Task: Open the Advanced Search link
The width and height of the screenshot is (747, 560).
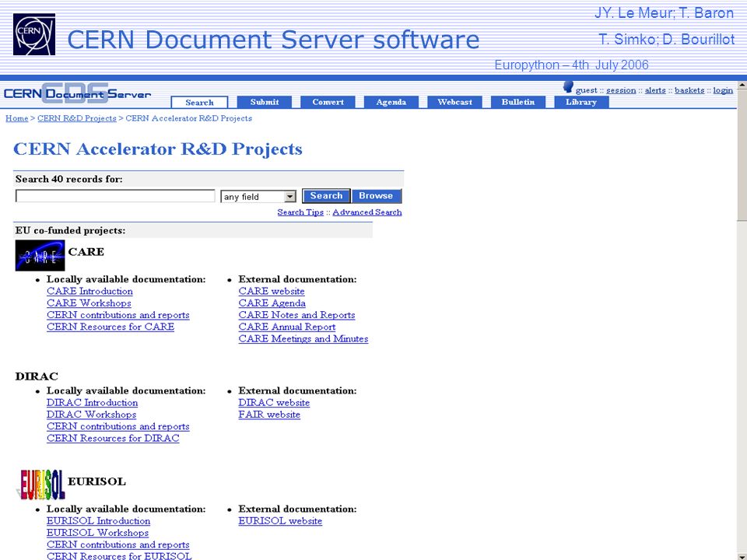Action: pyautogui.click(x=366, y=212)
